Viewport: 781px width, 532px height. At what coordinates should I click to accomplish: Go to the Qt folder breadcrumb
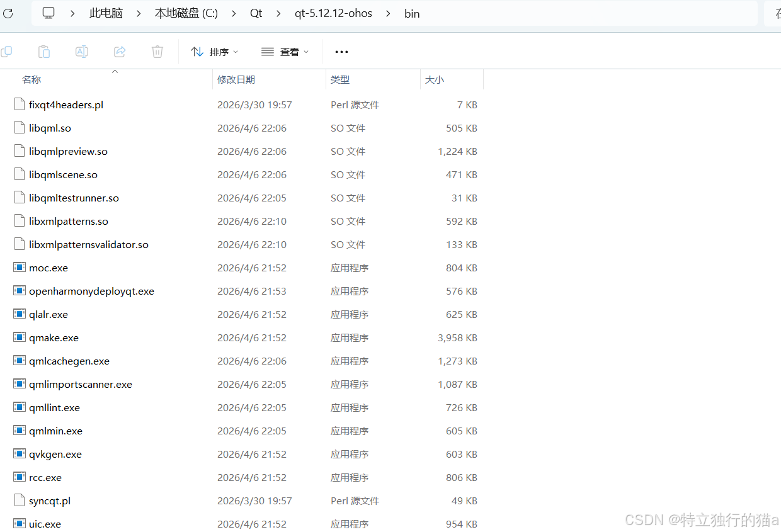pos(256,13)
